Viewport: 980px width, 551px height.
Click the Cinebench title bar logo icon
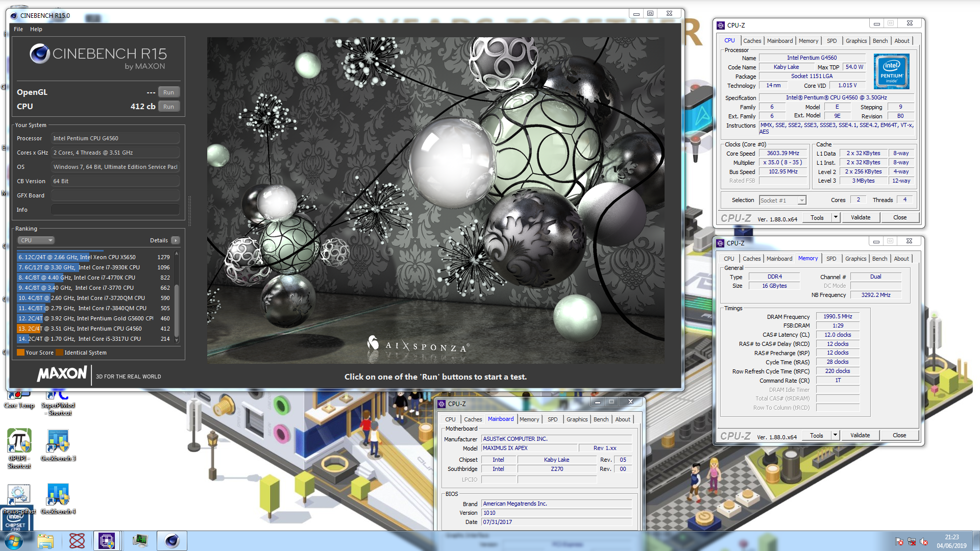(x=14, y=16)
